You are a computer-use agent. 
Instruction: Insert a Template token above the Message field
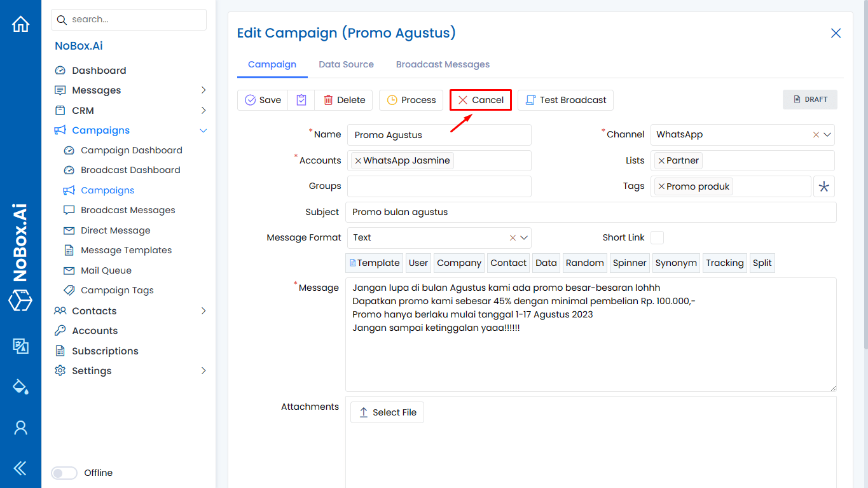coord(374,263)
